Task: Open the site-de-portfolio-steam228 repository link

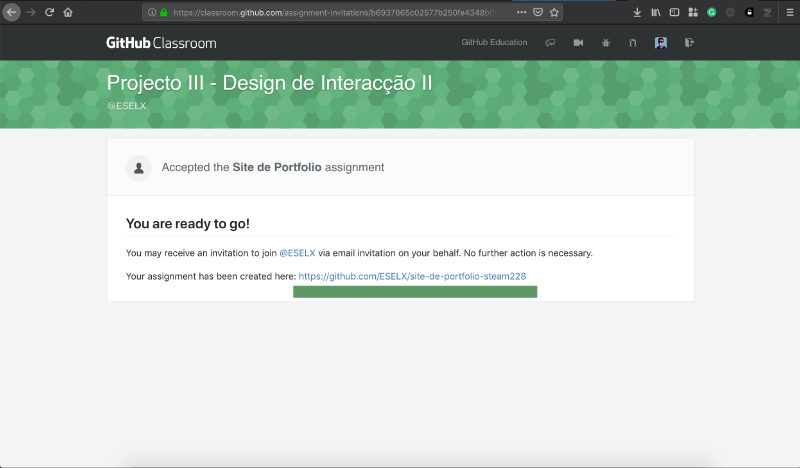Action: coord(412,276)
